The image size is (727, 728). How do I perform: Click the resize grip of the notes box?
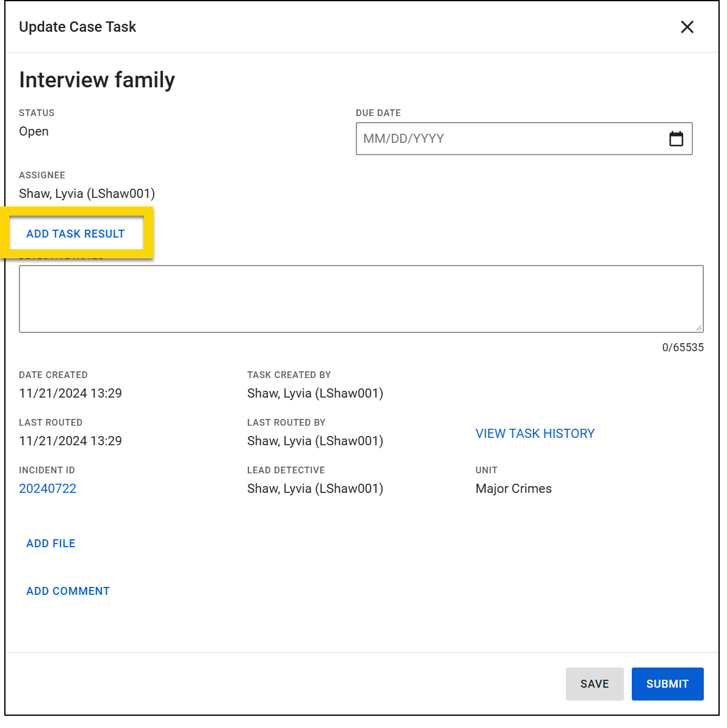point(698,328)
